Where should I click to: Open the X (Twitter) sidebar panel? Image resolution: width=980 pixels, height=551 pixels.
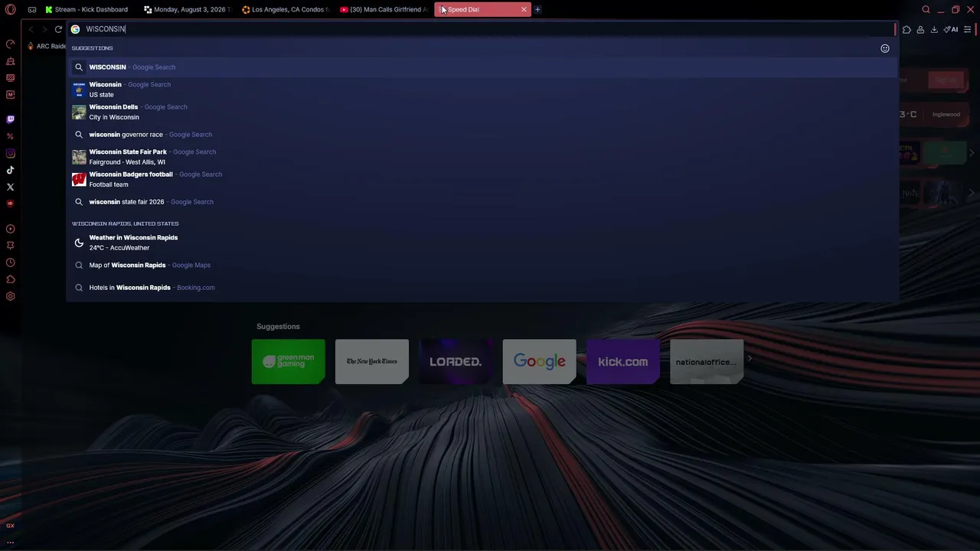pos(10,187)
